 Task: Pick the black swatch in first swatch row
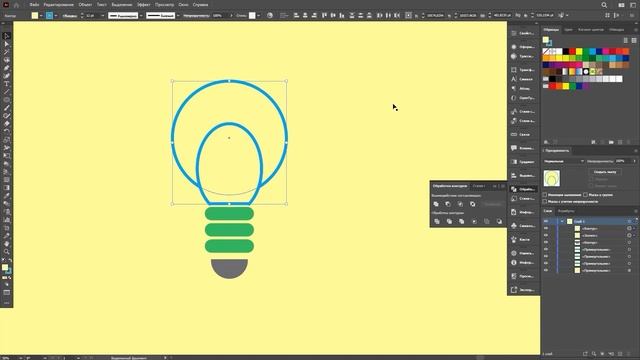pyautogui.click(x=566, y=51)
